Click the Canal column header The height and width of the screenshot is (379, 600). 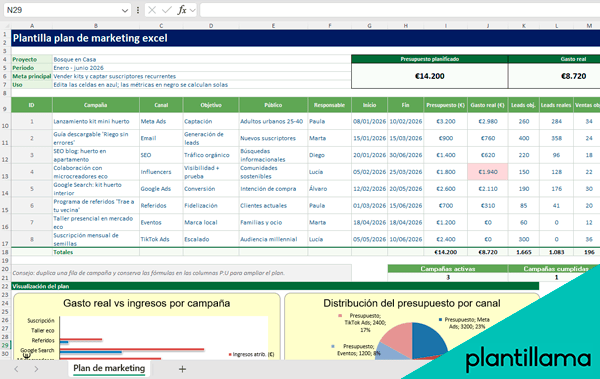tap(161, 105)
